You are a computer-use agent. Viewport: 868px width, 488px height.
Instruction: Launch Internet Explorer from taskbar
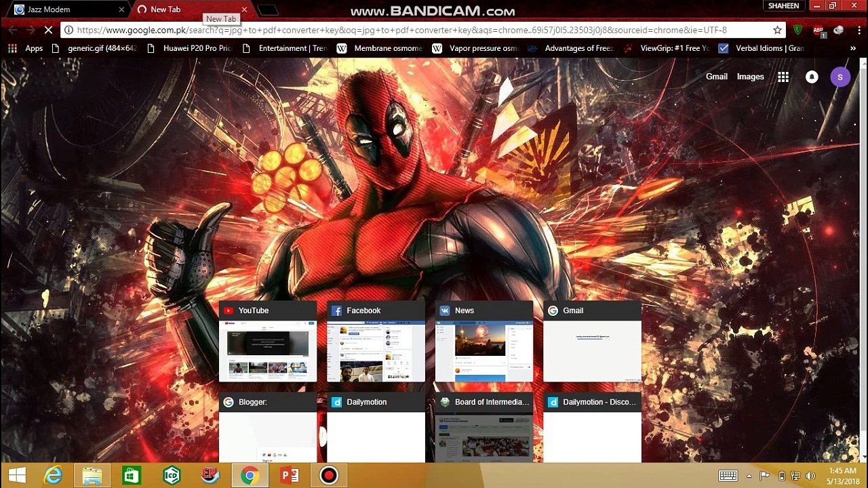coord(53,475)
